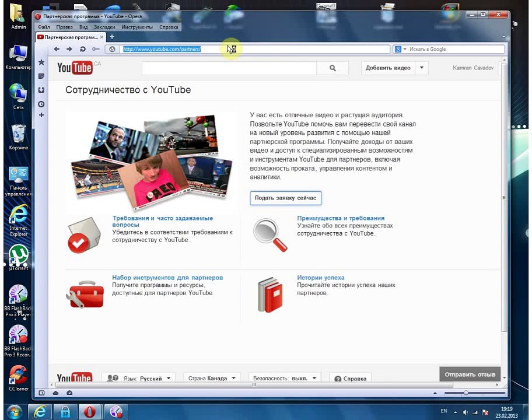Click the site info globe badge

click(x=112, y=49)
